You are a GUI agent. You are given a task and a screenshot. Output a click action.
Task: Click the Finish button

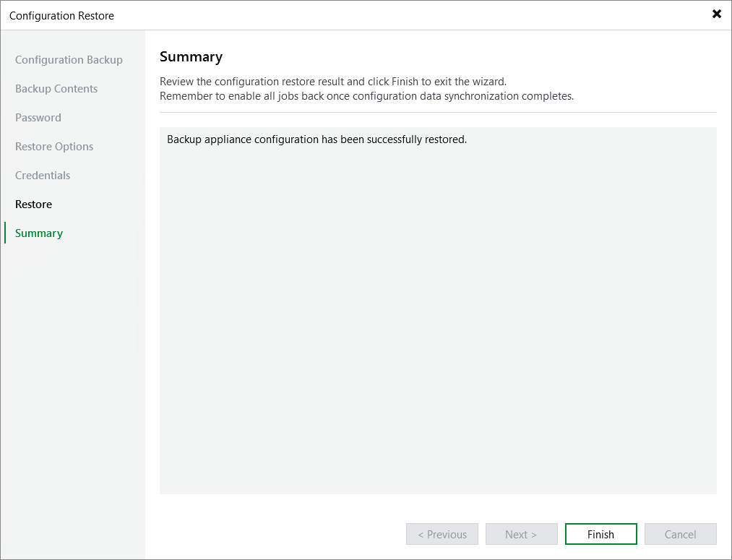click(x=600, y=534)
